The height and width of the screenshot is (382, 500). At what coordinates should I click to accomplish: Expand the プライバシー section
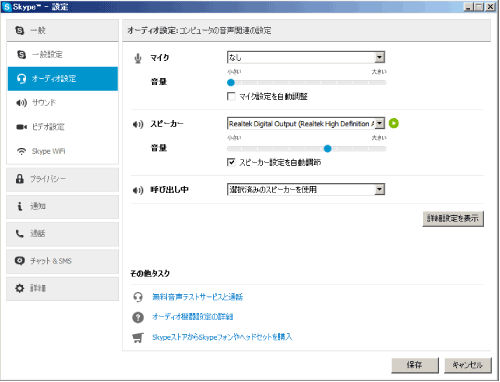(62, 179)
